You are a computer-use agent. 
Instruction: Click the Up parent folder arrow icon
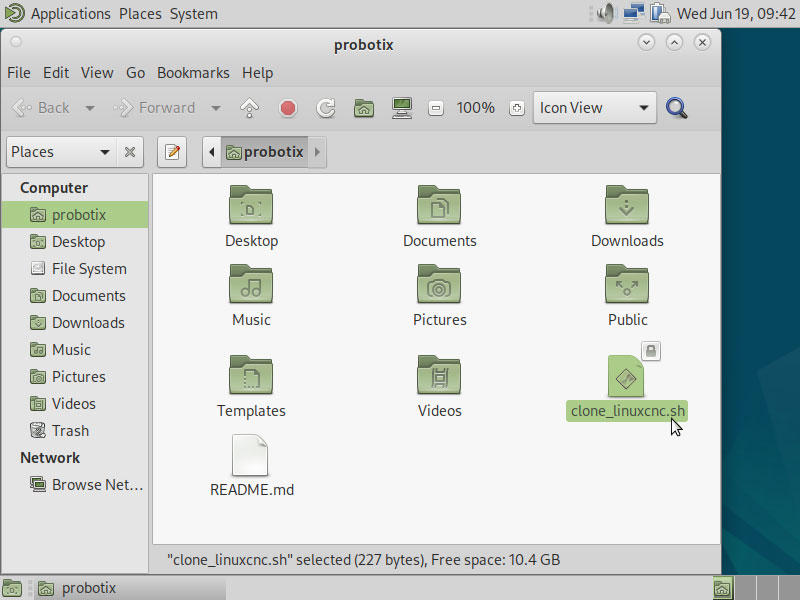250,108
